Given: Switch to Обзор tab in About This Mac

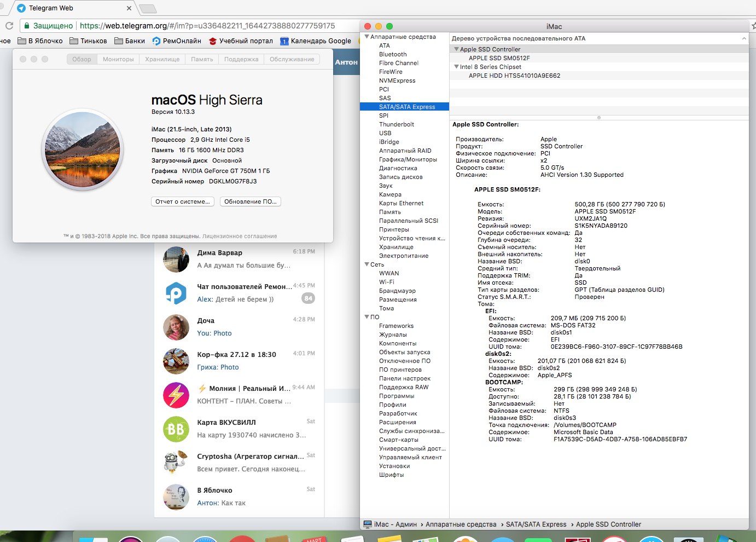Looking at the screenshot, I should point(82,59).
